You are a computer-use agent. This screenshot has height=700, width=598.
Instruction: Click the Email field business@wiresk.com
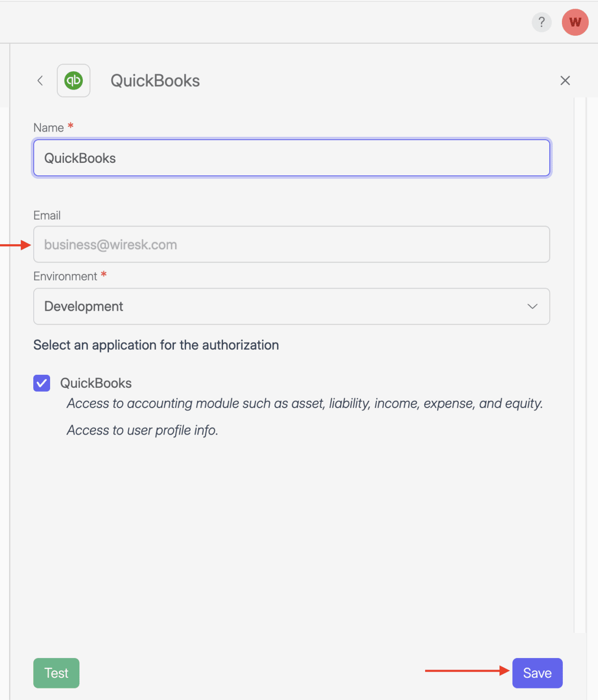point(291,245)
